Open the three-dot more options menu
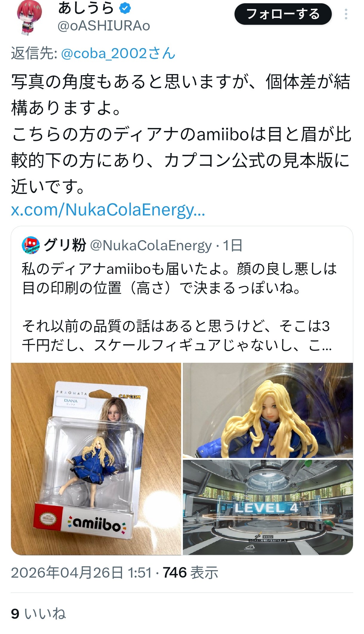 click(x=346, y=14)
